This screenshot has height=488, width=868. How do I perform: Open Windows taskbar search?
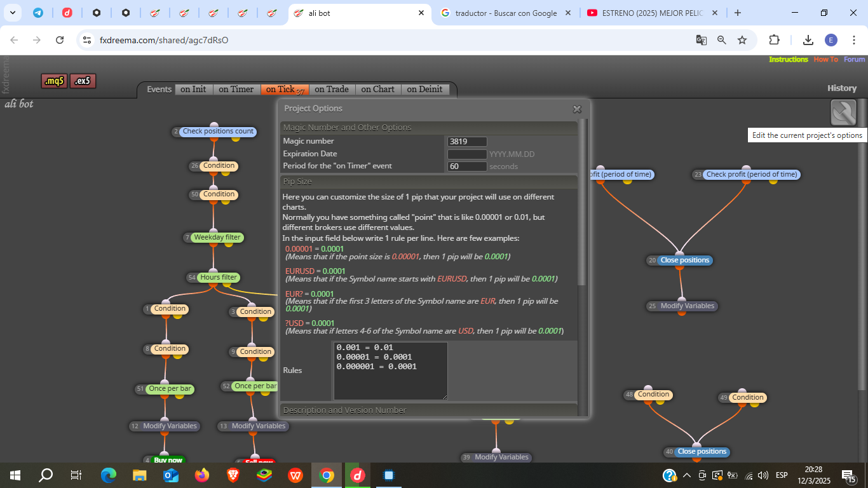(46, 475)
